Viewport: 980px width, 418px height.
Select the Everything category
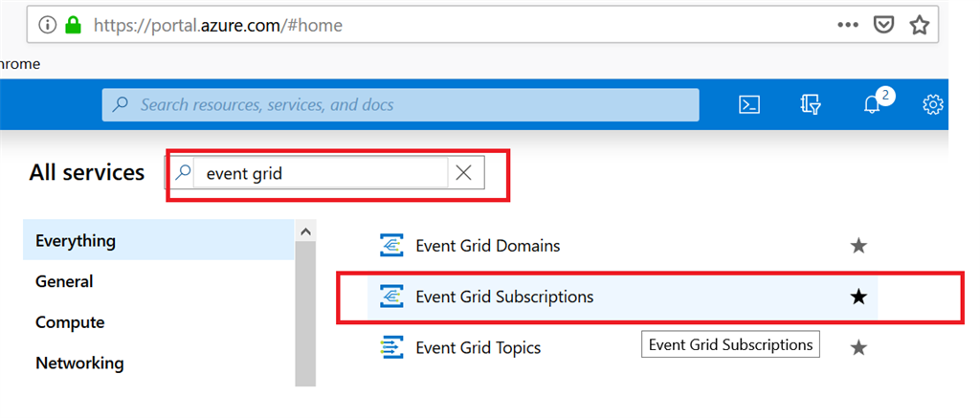(x=76, y=241)
